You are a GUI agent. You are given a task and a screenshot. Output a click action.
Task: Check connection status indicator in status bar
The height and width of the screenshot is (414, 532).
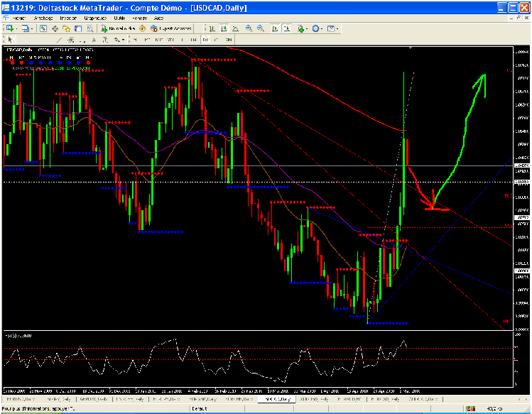pyautogui.click(x=470, y=408)
